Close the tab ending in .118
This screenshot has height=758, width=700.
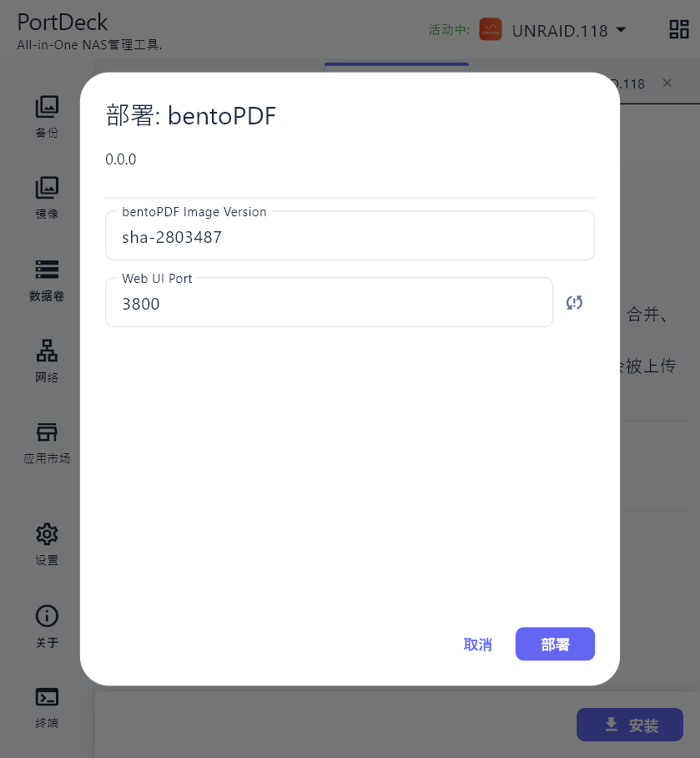(x=667, y=83)
